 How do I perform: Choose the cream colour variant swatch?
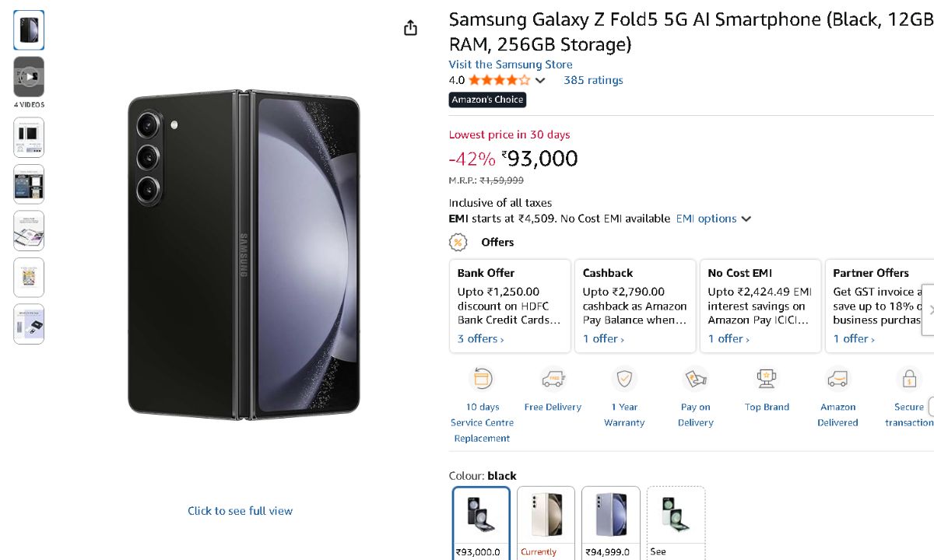pos(546,515)
